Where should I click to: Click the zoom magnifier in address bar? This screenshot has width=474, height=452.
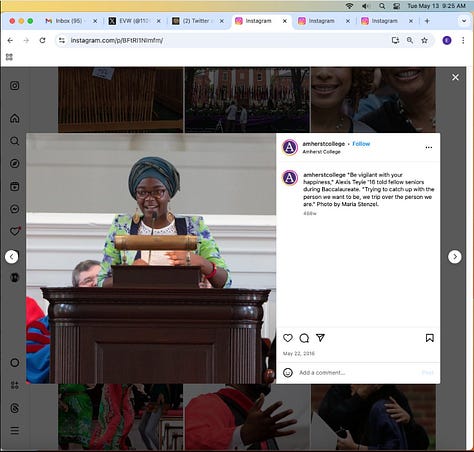pyautogui.click(x=410, y=40)
